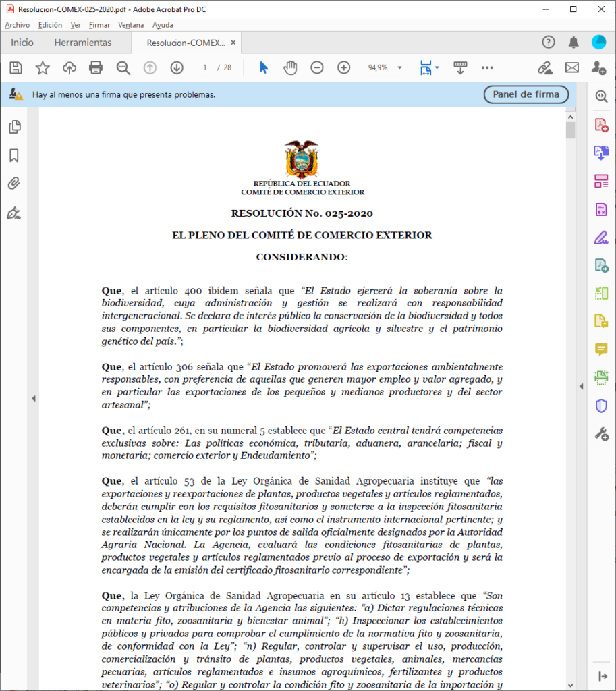Screen dimensions: 616x691
Task: Show the attachments paperclip panel
Action: pyautogui.click(x=13, y=184)
